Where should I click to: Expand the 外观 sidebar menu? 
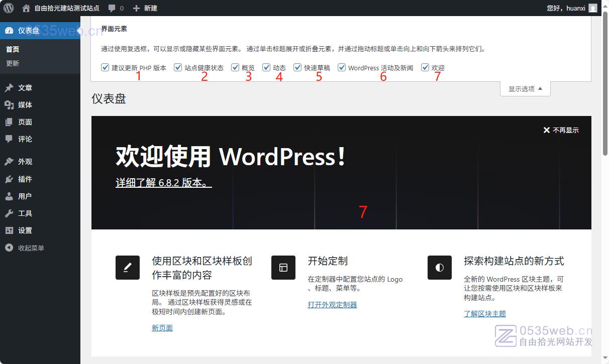[x=25, y=162]
